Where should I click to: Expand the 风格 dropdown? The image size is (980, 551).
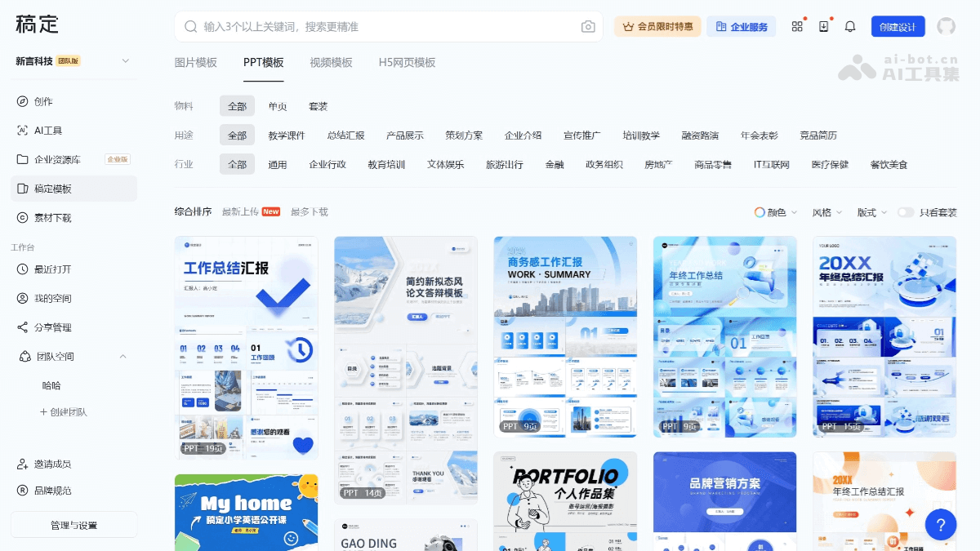[826, 211]
